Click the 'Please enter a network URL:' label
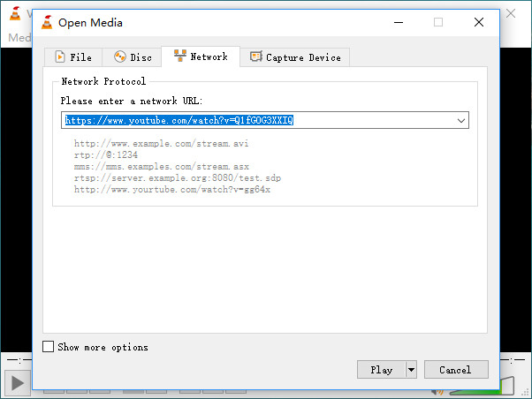 click(132, 101)
